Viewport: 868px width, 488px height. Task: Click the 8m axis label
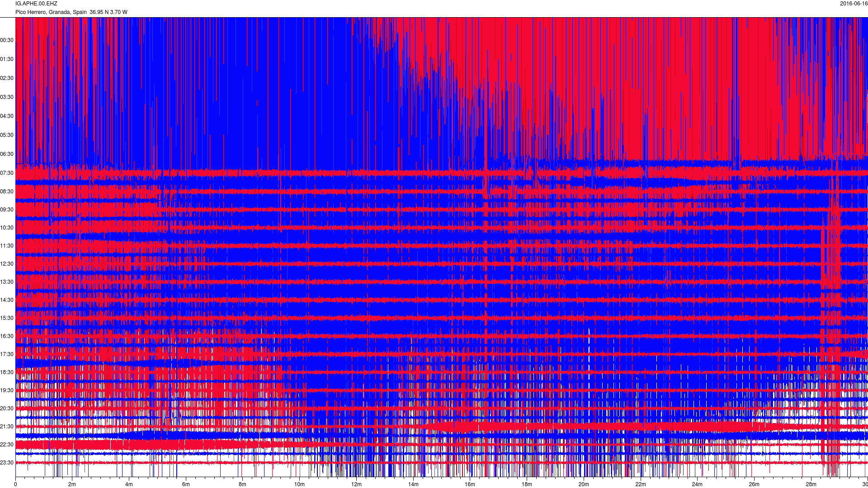pyautogui.click(x=242, y=484)
